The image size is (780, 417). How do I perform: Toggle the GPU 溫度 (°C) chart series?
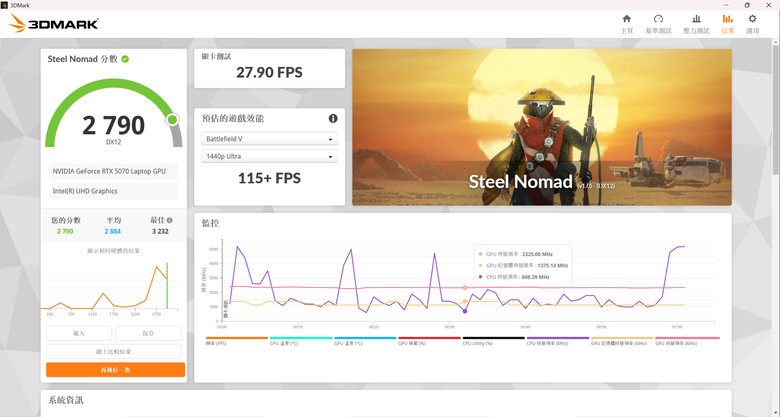pos(365,341)
